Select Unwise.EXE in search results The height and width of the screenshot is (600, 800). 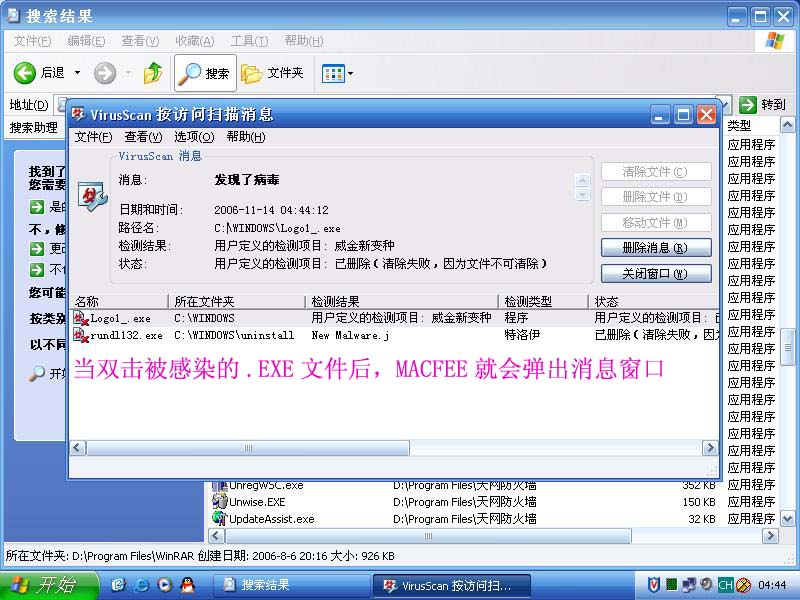tap(257, 502)
